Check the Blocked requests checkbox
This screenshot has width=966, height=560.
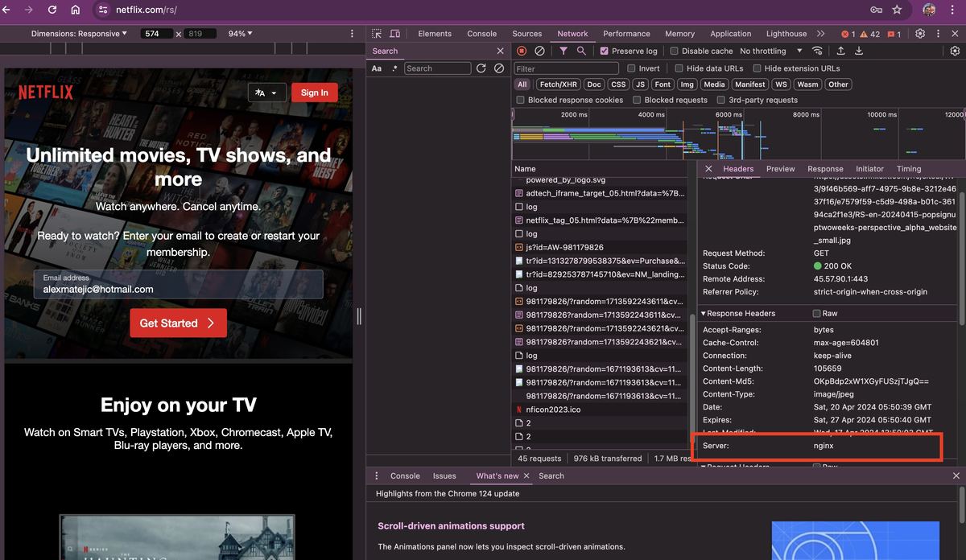(x=637, y=100)
